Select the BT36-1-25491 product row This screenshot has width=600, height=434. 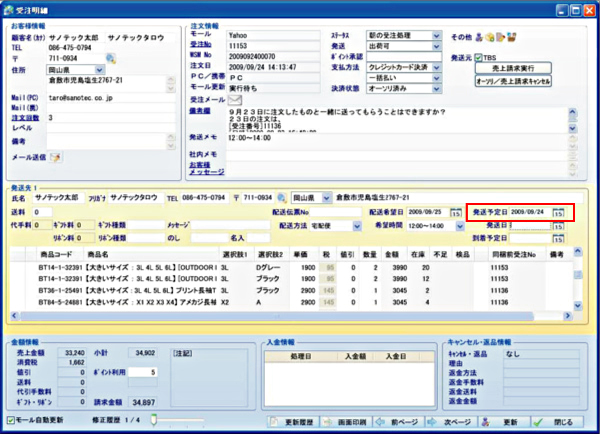point(292,291)
